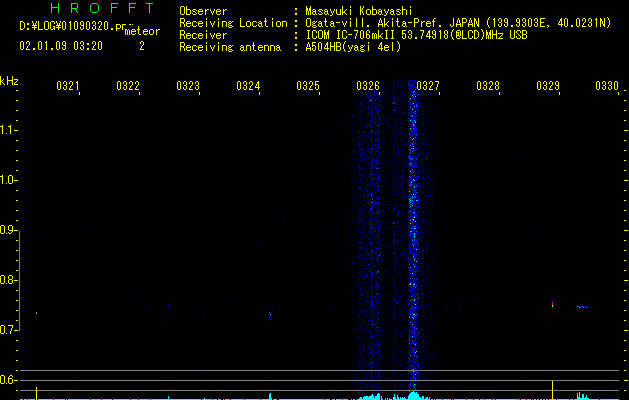This screenshot has width=629, height=400.
Task: Click the 1.1 kHz frequency label
Action: 8,130
